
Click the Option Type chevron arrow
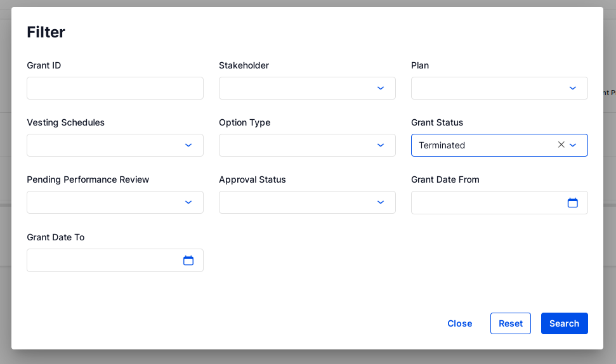coord(380,145)
